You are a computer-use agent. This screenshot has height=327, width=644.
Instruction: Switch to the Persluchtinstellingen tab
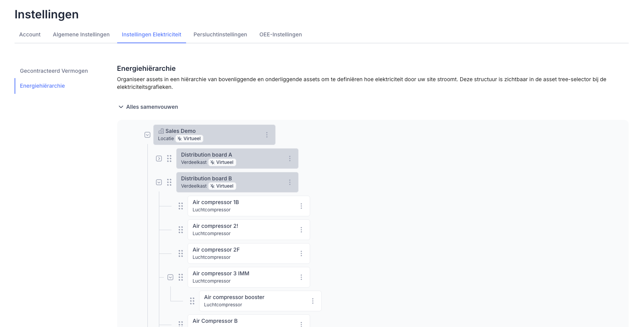point(220,34)
